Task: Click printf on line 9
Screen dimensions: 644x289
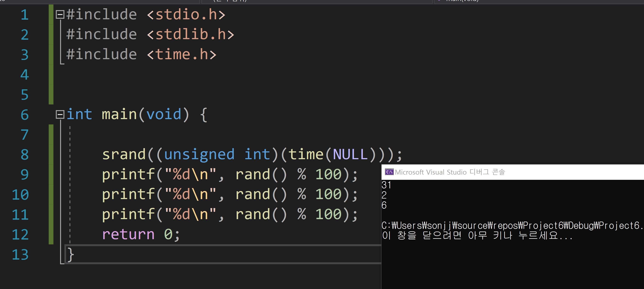Action: [x=128, y=175]
